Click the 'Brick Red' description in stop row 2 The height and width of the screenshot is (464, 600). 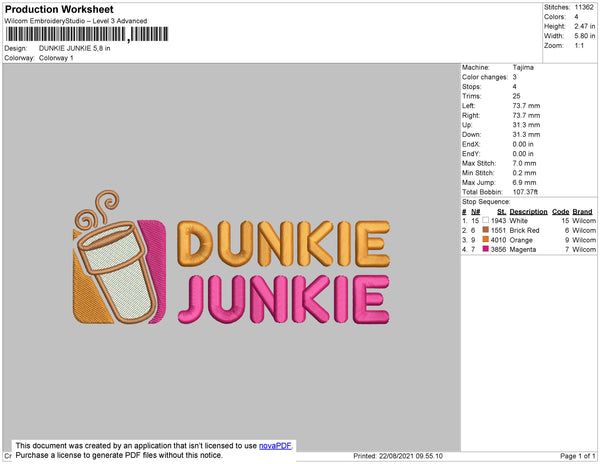tap(524, 230)
